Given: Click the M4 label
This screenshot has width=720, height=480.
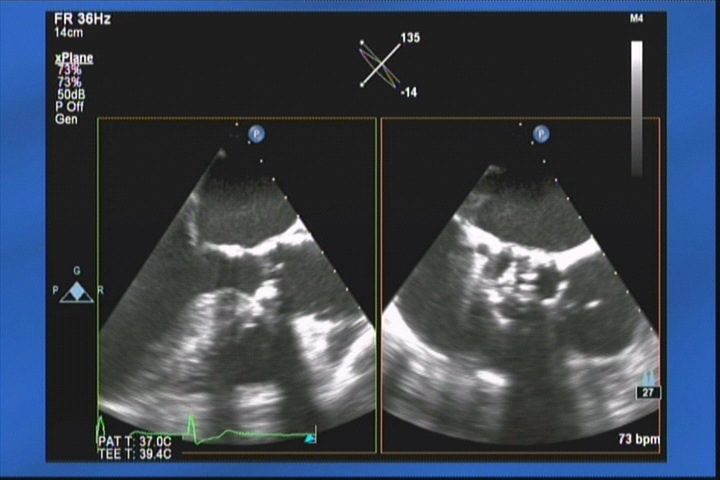Looking at the screenshot, I should pyautogui.click(x=636, y=18).
